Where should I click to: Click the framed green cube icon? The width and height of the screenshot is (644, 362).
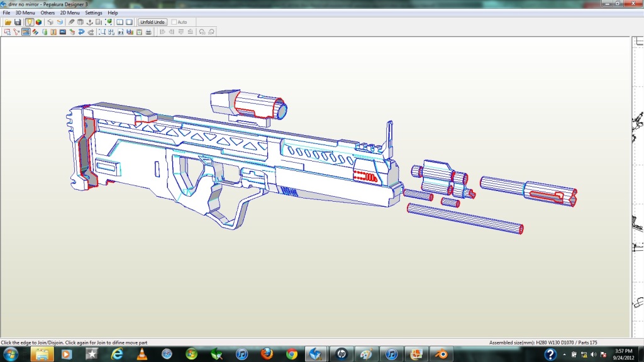[x=108, y=22]
